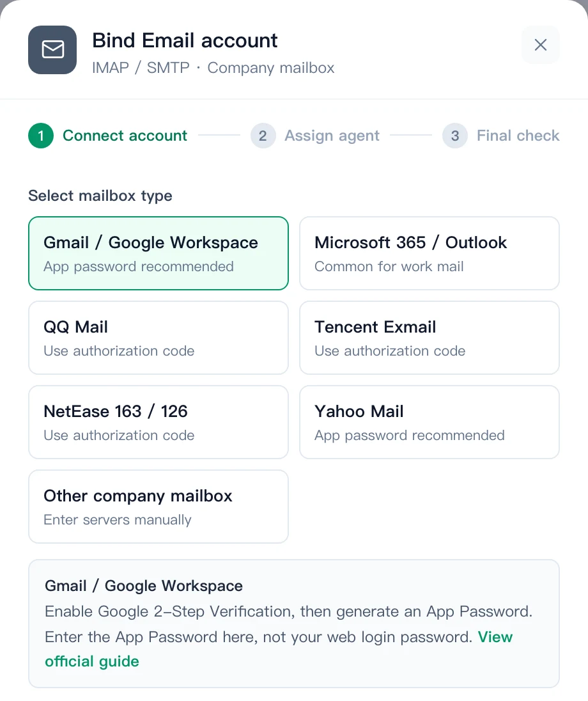Click the step 1 green circle

41,136
